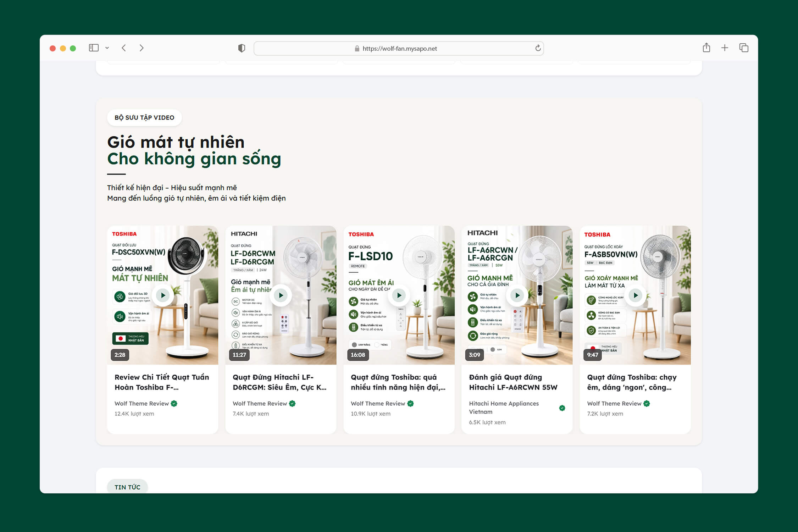Click Wolf Theme Review channel under 12.4K views video
The image size is (798, 532).
point(142,404)
